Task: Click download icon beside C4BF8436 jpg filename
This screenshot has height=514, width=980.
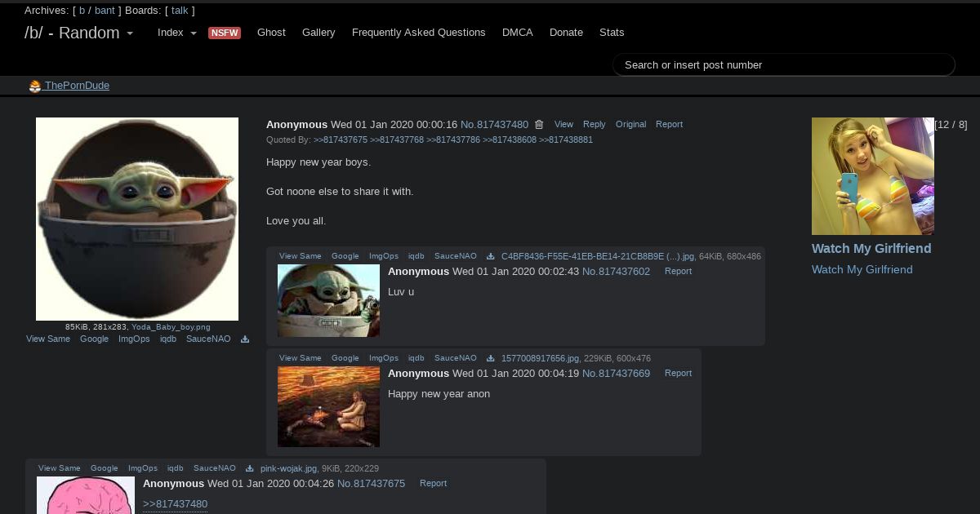Action: 491,256
